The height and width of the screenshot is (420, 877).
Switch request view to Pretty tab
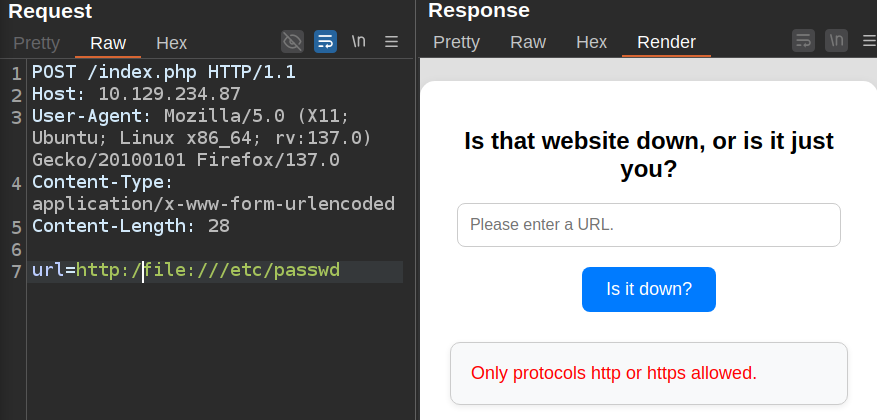[37, 43]
